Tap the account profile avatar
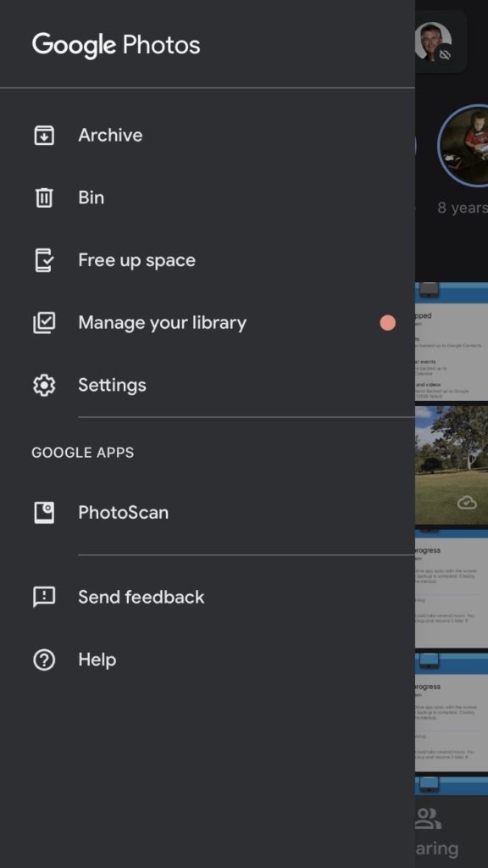Screen dimensions: 488x868 point(433,42)
